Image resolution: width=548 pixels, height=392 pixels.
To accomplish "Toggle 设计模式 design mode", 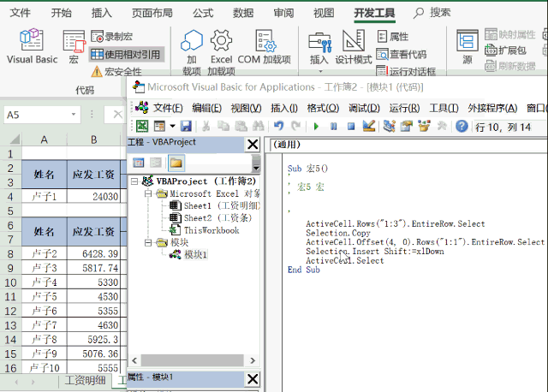I will pos(354,48).
